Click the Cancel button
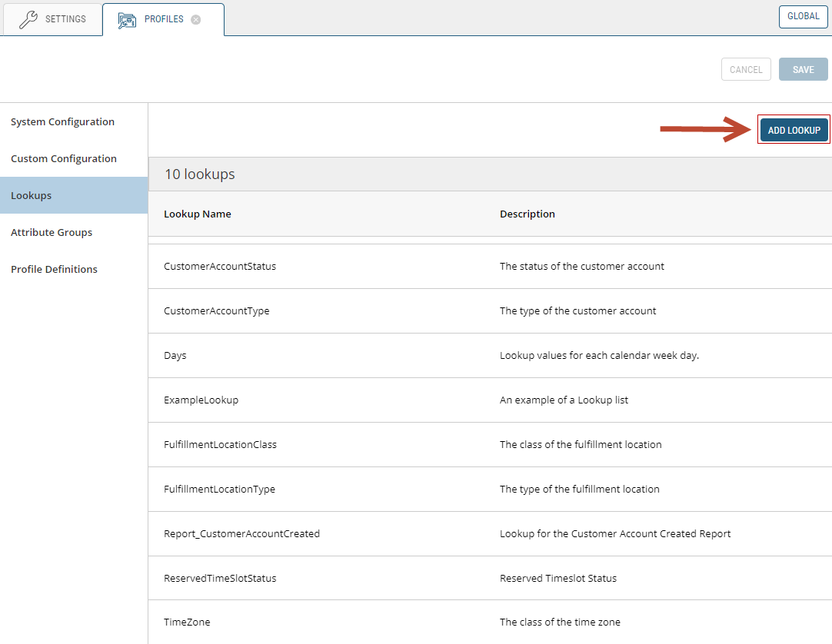This screenshot has height=644, width=832. [745, 69]
